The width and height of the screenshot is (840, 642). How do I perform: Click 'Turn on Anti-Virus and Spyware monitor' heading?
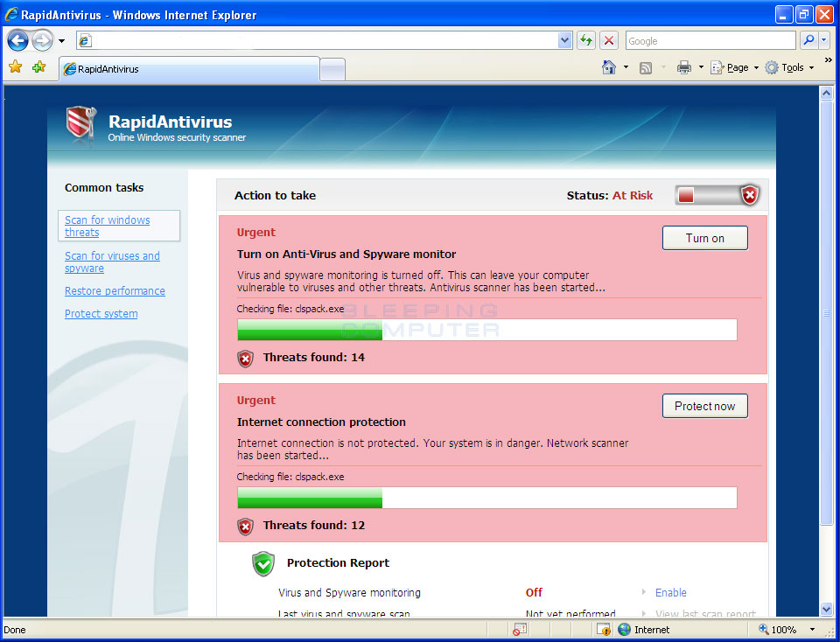346,255
